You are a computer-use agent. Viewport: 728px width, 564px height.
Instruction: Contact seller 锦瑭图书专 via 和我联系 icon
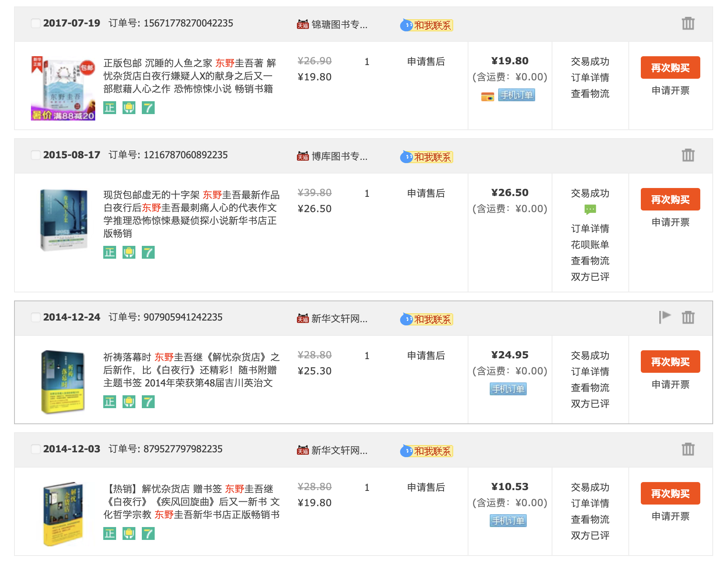(426, 25)
